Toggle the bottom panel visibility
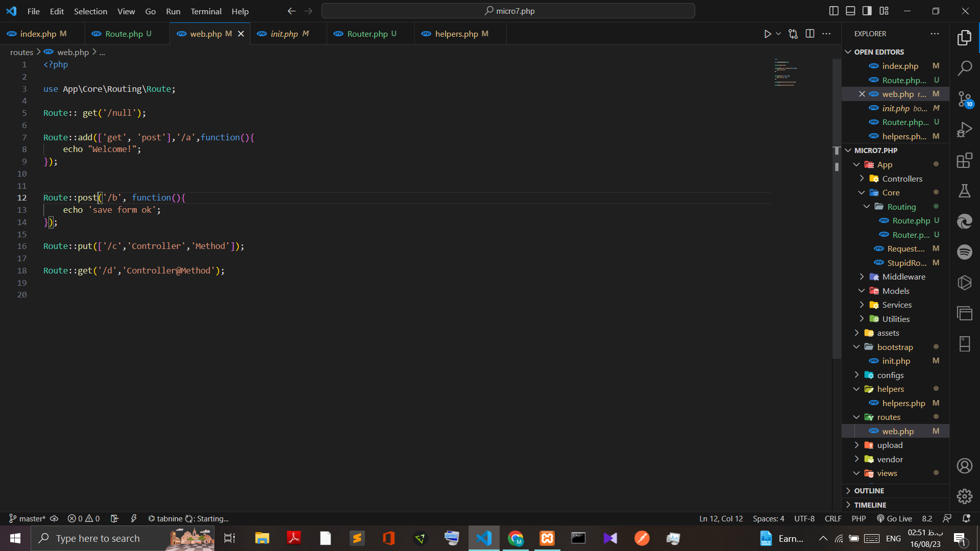This screenshot has width=980, height=551. [850, 11]
